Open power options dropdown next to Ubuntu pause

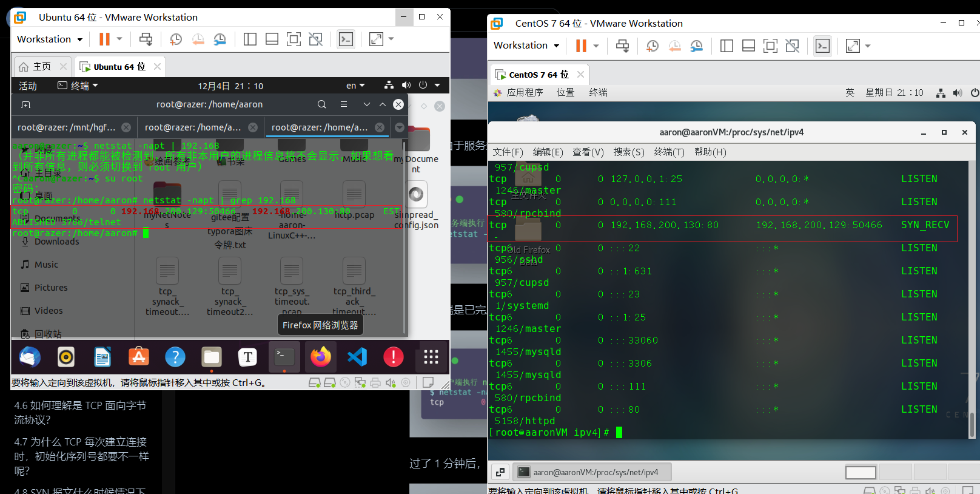point(119,39)
